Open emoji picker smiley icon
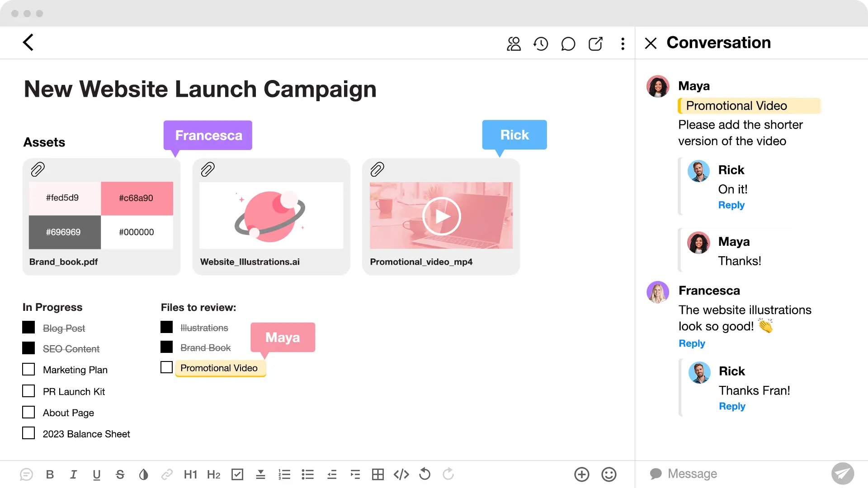The width and height of the screenshot is (868, 488). click(609, 474)
